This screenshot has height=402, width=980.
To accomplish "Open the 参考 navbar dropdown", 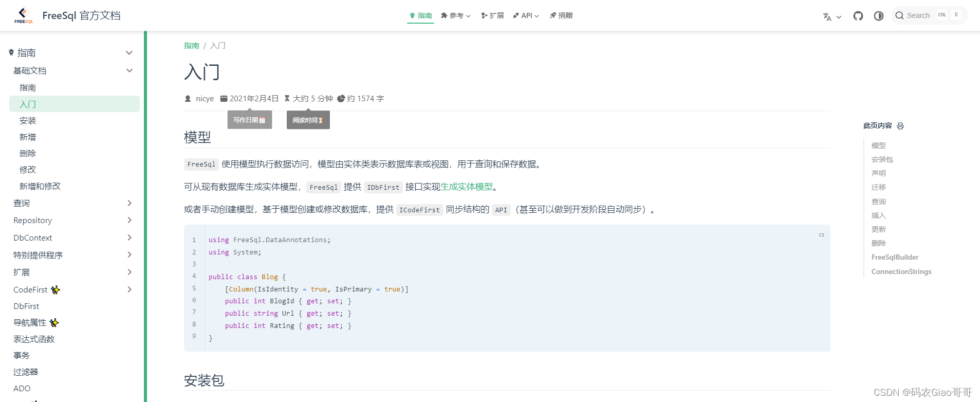I will [456, 15].
